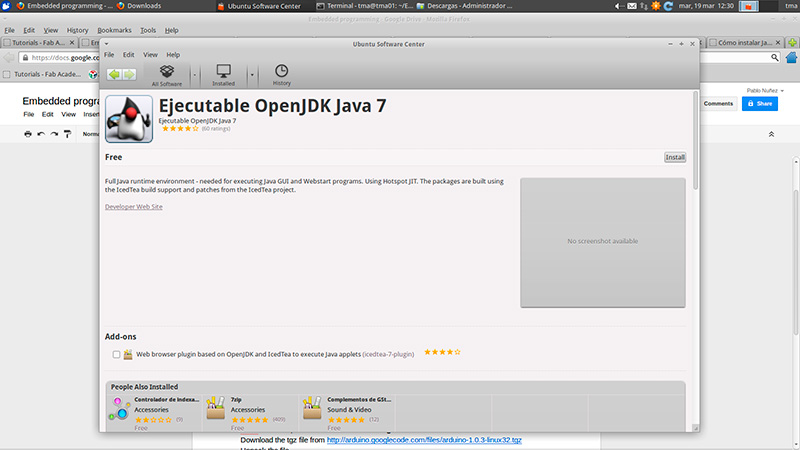Expand the Installed dropdown arrow
800x450 pixels.
(252, 75)
